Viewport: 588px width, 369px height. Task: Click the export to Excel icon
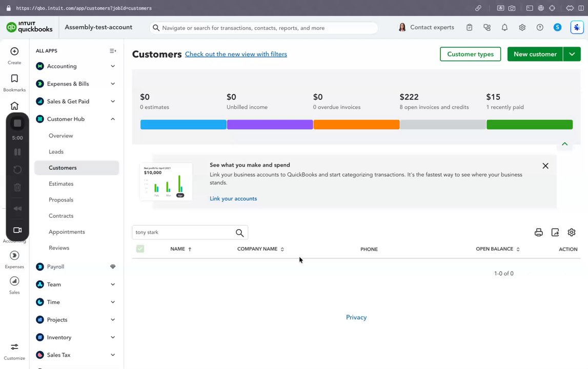[x=555, y=232]
